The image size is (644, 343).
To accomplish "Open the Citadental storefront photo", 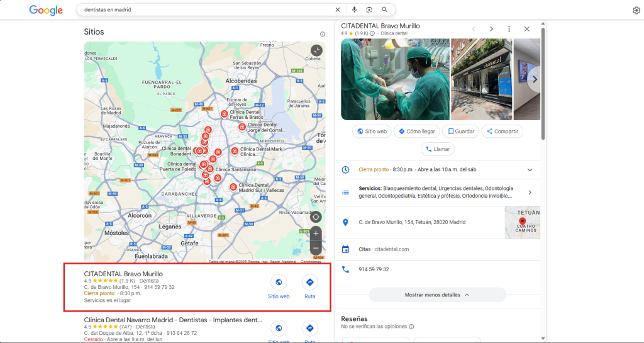I will click(x=481, y=79).
